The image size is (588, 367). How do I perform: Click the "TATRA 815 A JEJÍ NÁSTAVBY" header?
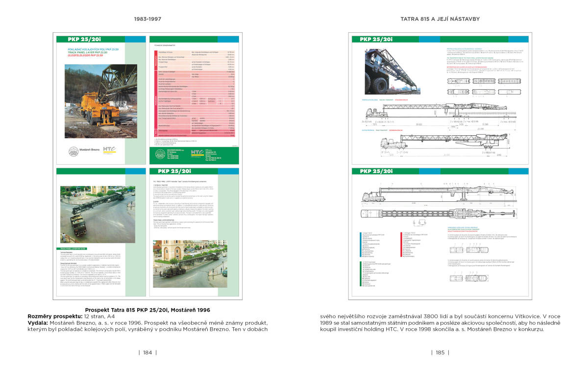tap(440, 19)
